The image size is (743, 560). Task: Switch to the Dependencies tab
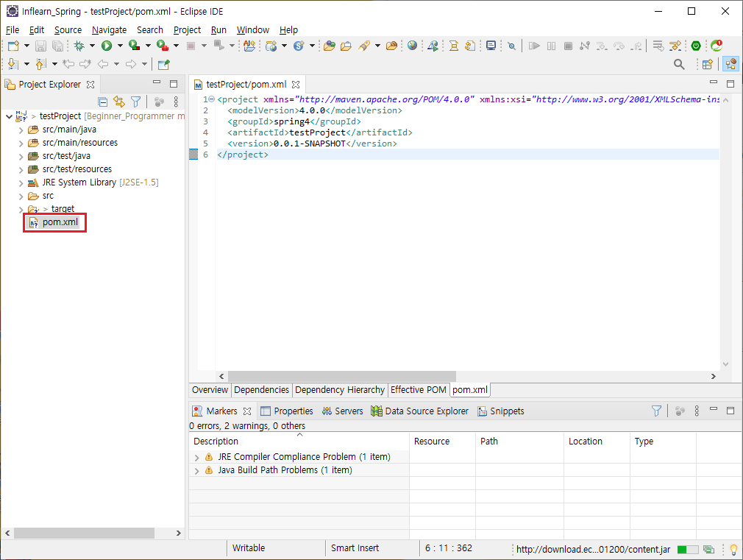tap(261, 390)
